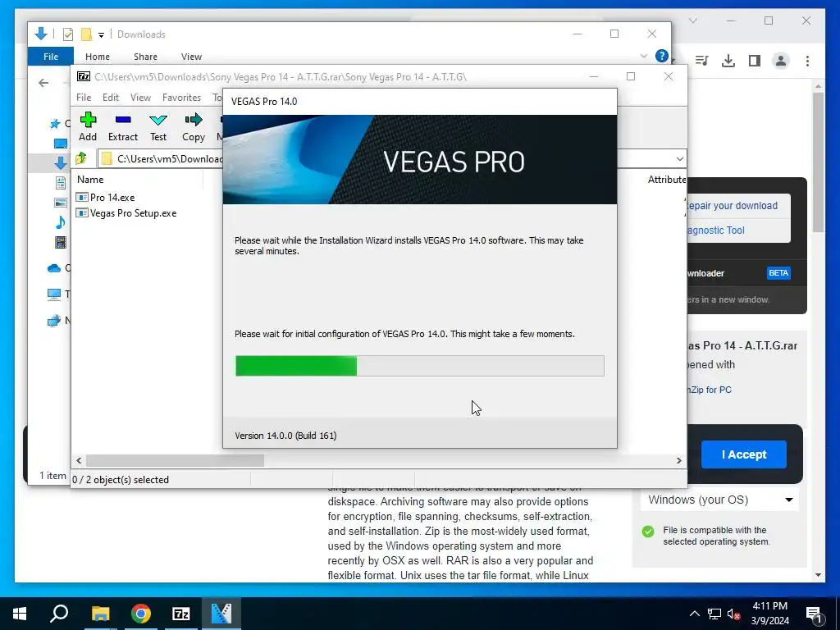Image resolution: width=840 pixels, height=630 pixels.
Task: Click the Explorer properties quick access icon
Action: tap(68, 34)
